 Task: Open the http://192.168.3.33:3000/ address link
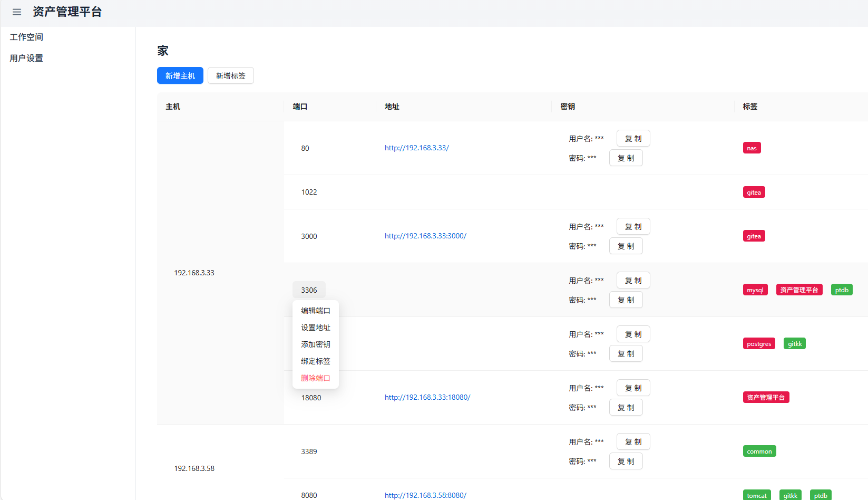coord(425,236)
